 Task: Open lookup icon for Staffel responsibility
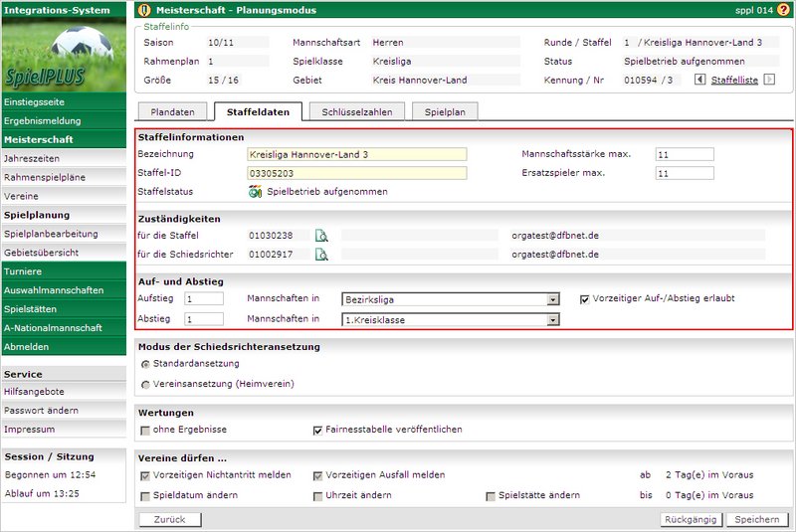click(x=321, y=236)
